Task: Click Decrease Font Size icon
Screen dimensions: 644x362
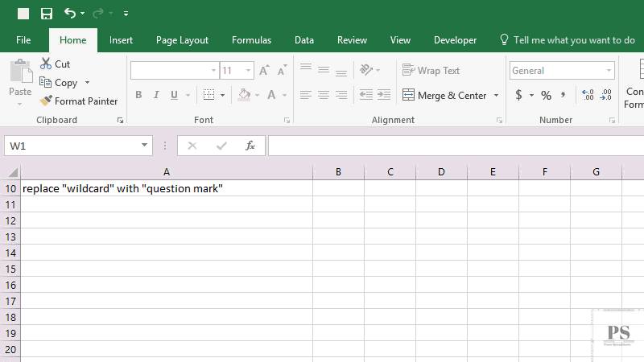Action: 283,70
